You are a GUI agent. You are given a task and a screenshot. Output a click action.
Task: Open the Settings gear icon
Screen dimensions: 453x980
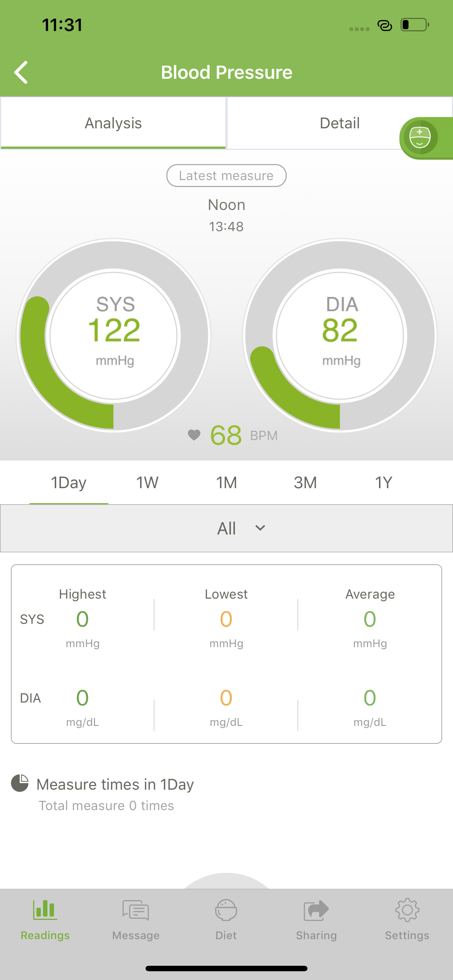pos(407,910)
